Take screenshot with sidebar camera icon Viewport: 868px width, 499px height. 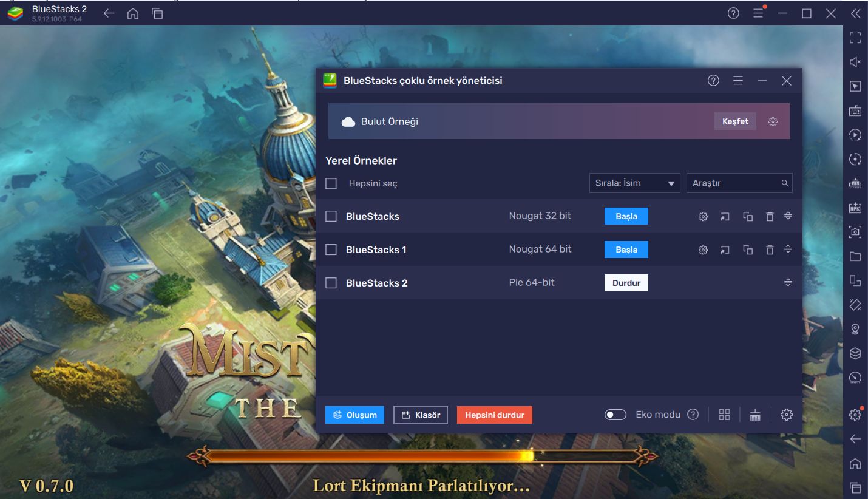[x=855, y=232]
